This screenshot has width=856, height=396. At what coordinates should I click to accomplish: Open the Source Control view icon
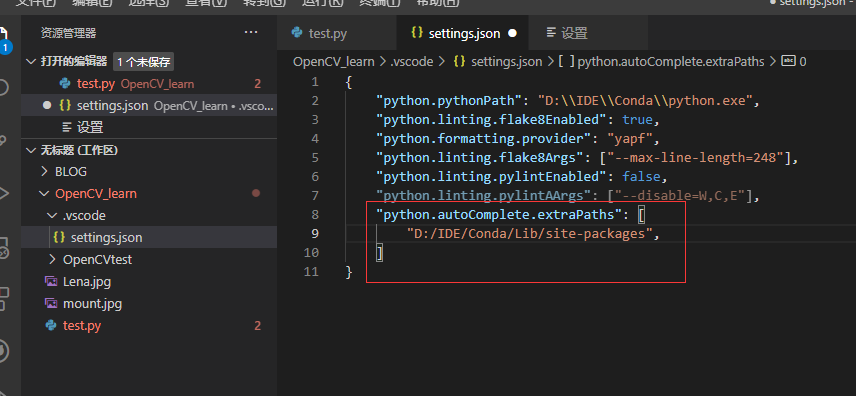(x=3, y=140)
